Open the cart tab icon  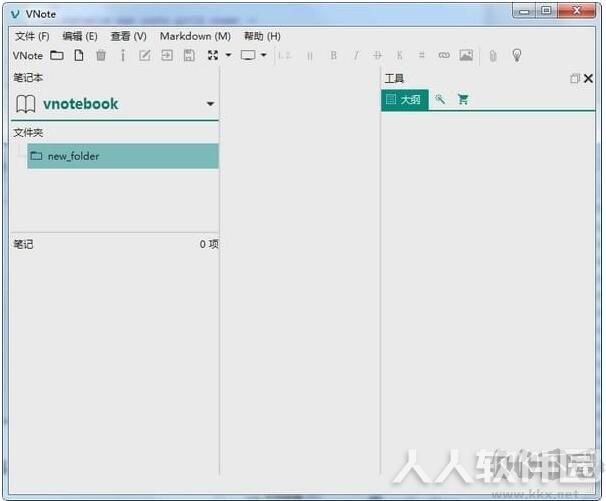point(463,99)
